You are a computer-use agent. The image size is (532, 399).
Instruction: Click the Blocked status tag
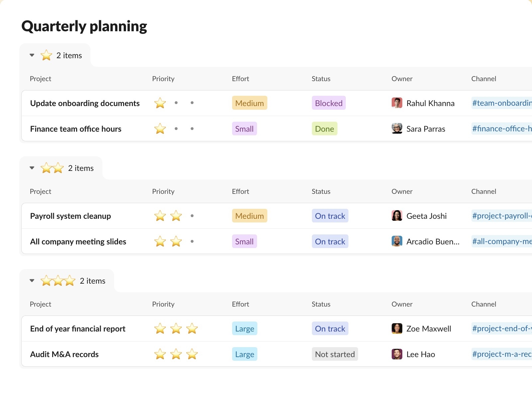click(329, 103)
